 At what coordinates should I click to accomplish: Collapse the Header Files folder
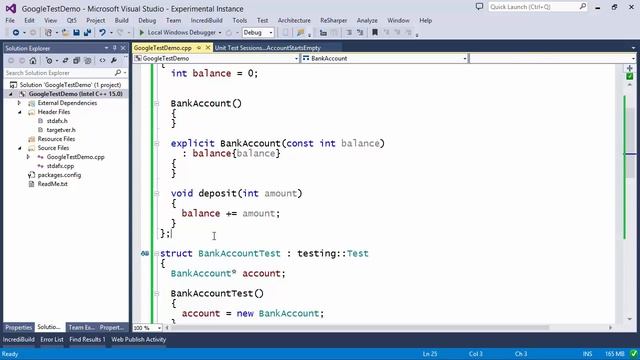click(x=19, y=112)
